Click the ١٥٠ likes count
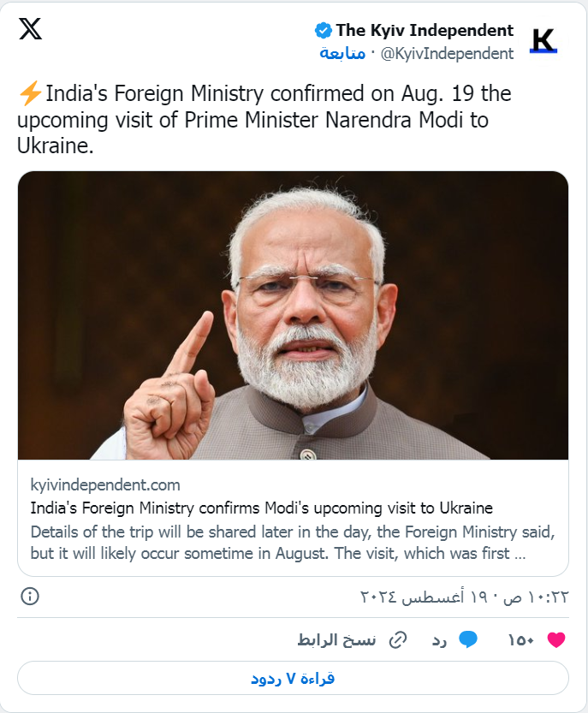Image resolution: width=588 pixels, height=713 pixels. (521, 639)
